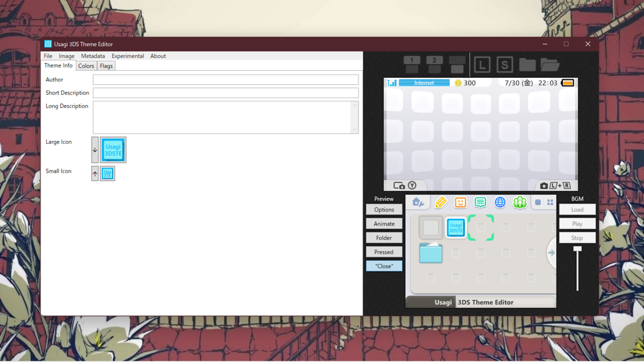Open the About menu
This screenshot has width=644, height=362.
click(158, 56)
